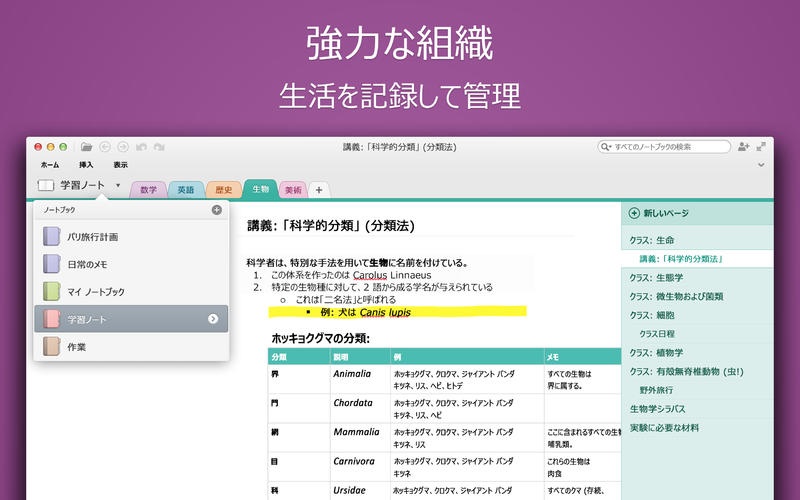800x500 pixels.
Task: Open the share notebook person icon
Action: [x=743, y=147]
